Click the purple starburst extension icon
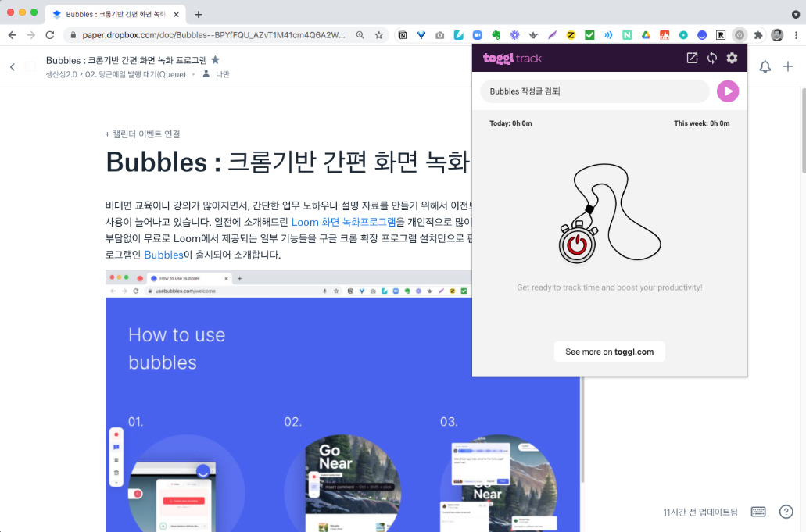Image resolution: width=806 pixels, height=532 pixels. click(514, 35)
